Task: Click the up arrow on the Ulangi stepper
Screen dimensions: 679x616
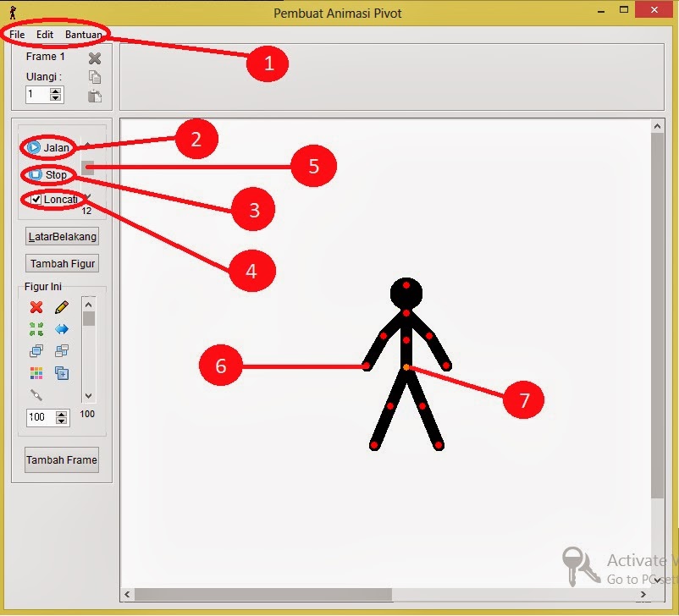Action: click(56, 91)
